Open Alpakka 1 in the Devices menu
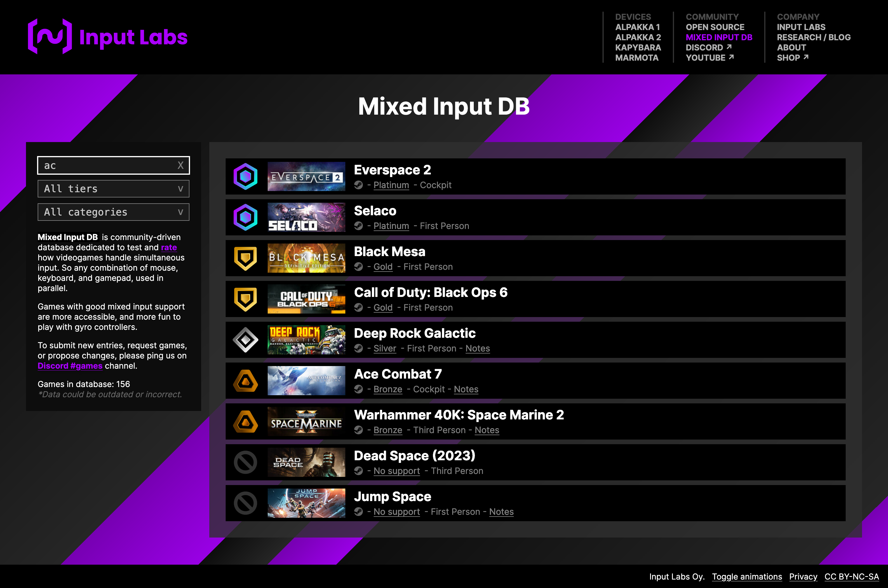Screen dimensions: 888x588 (637, 27)
